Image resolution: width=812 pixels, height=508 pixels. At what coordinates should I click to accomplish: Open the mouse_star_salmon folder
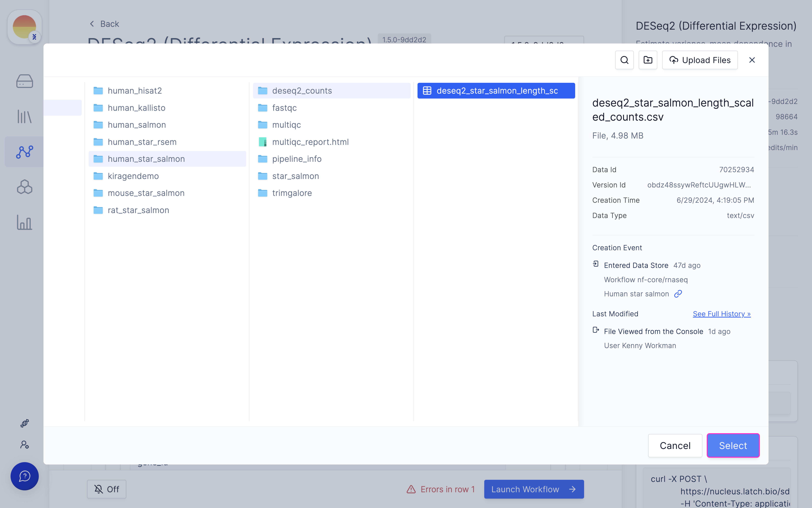pyautogui.click(x=167, y=193)
